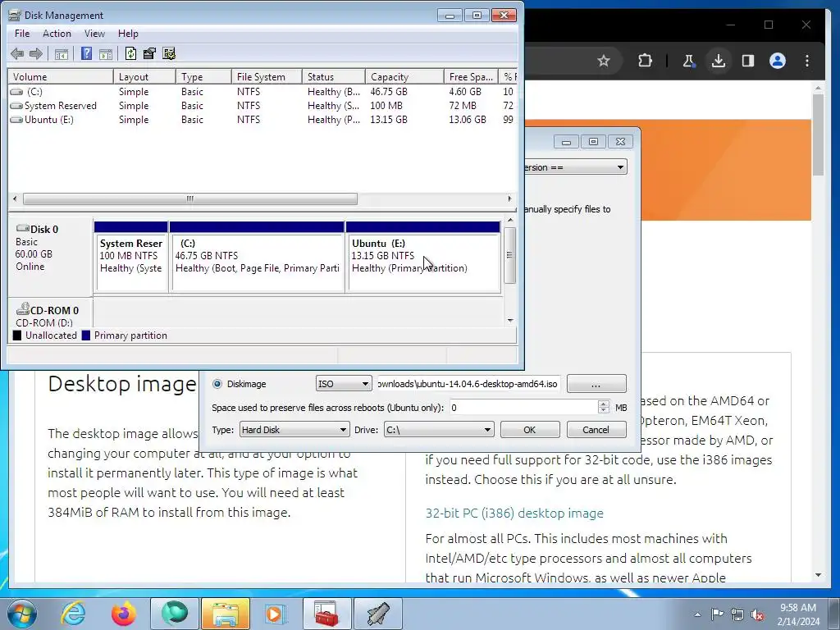Open the Properties toolbar icon
This screenshot has width=840, height=630.
pos(149,53)
